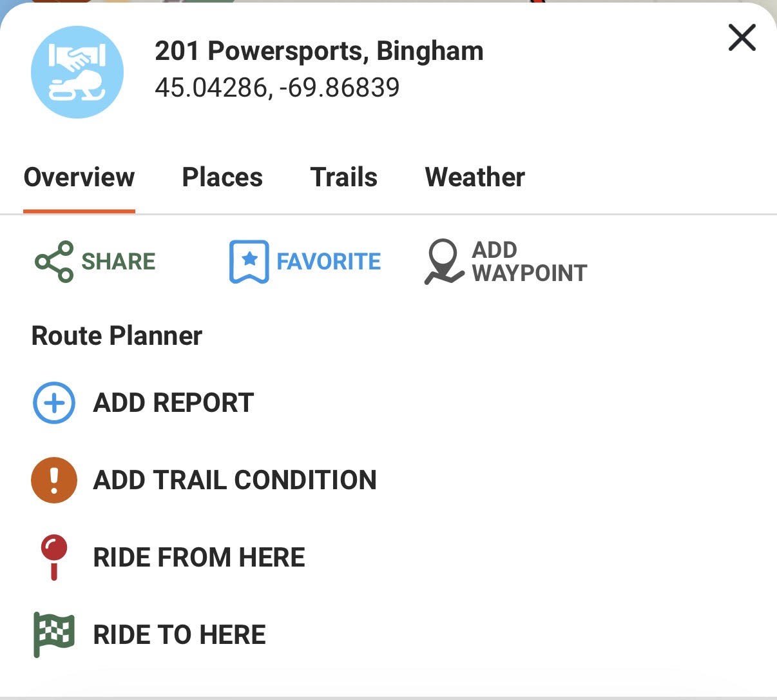Click the orange Add Trail Condition alert icon
Image resolution: width=777 pixels, height=700 pixels.
pyautogui.click(x=53, y=480)
